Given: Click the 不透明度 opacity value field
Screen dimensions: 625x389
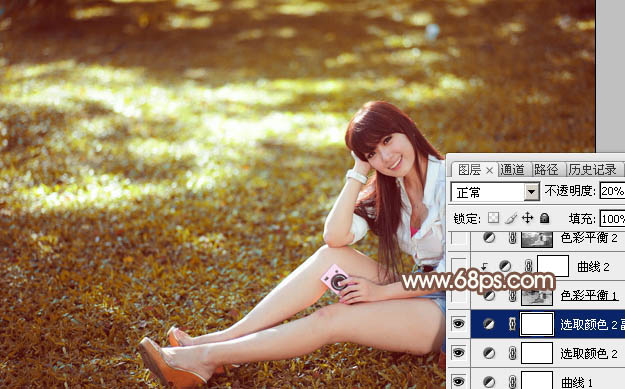Looking at the screenshot, I should (x=612, y=191).
